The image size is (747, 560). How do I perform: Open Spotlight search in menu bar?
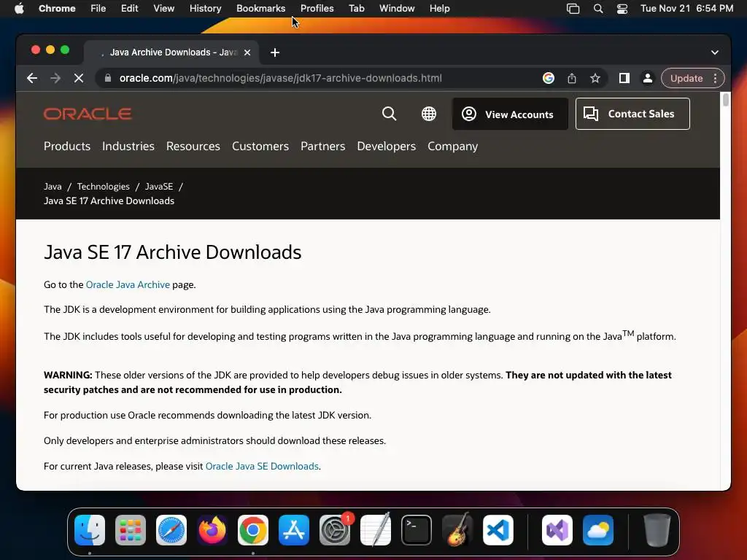(x=598, y=9)
